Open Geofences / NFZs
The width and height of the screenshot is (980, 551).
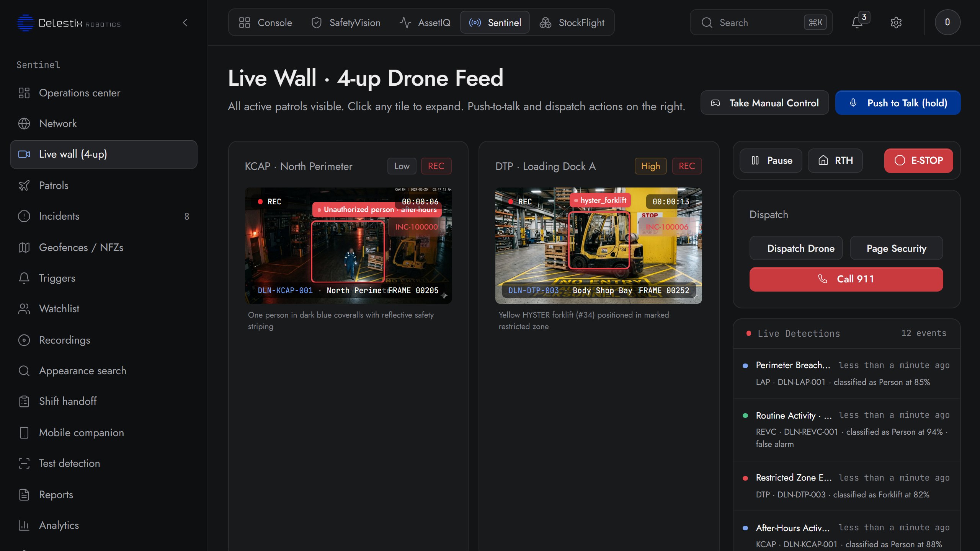[x=103, y=248]
